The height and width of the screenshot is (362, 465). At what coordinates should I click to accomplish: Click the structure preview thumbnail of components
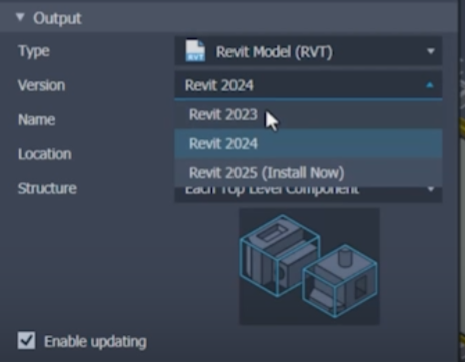(309, 266)
